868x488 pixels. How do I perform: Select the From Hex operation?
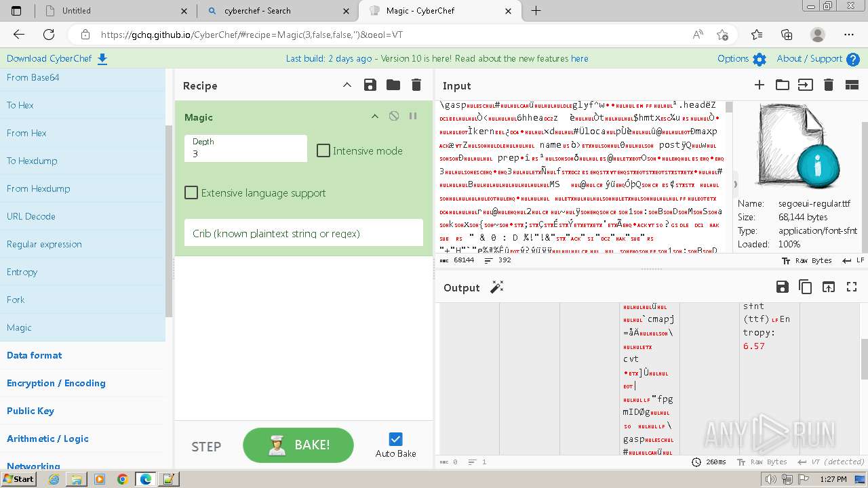pyautogui.click(x=83, y=133)
